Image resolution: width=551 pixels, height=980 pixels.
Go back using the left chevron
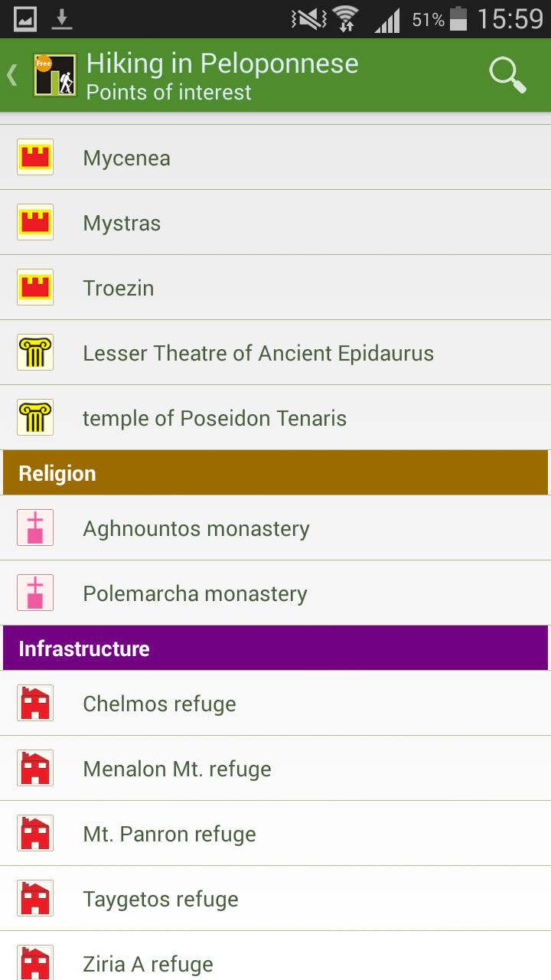tap(12, 75)
